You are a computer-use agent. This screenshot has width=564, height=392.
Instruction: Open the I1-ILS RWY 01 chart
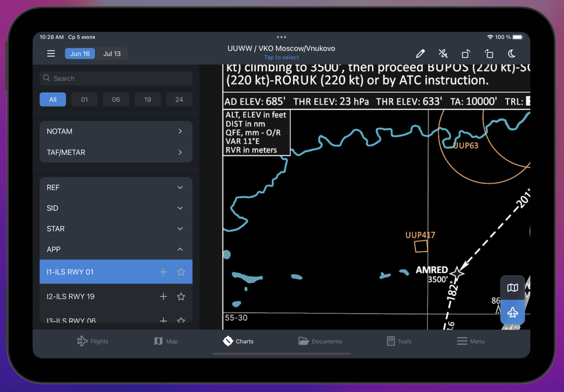116,272
